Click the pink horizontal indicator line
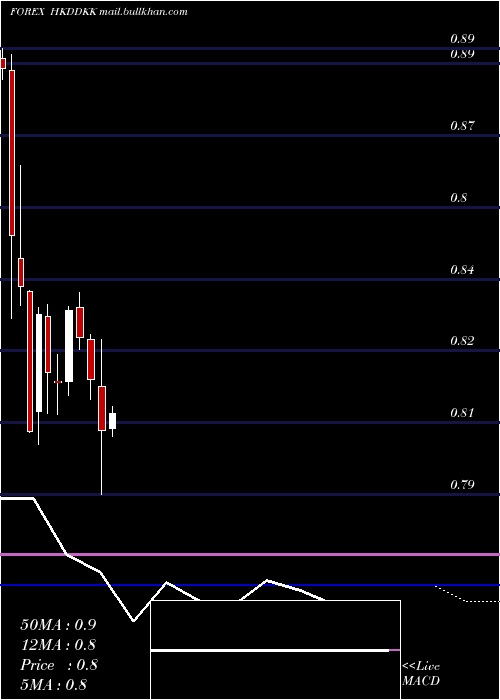This screenshot has height=700, width=500. (250, 554)
